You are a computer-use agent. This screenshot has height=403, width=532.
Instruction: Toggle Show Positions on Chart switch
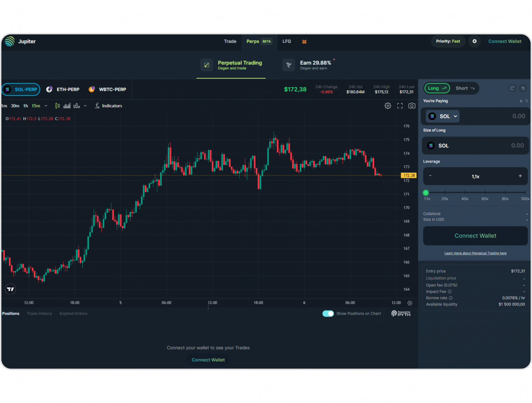coord(328,314)
